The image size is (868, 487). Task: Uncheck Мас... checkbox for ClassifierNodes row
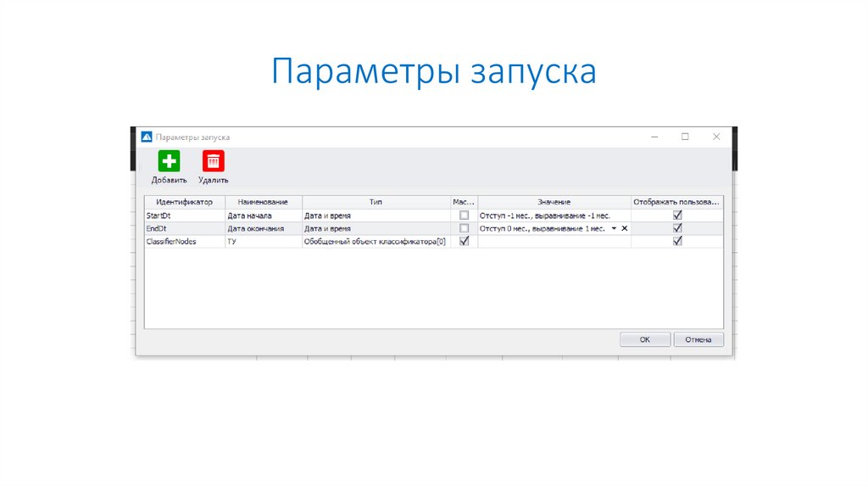(x=464, y=241)
